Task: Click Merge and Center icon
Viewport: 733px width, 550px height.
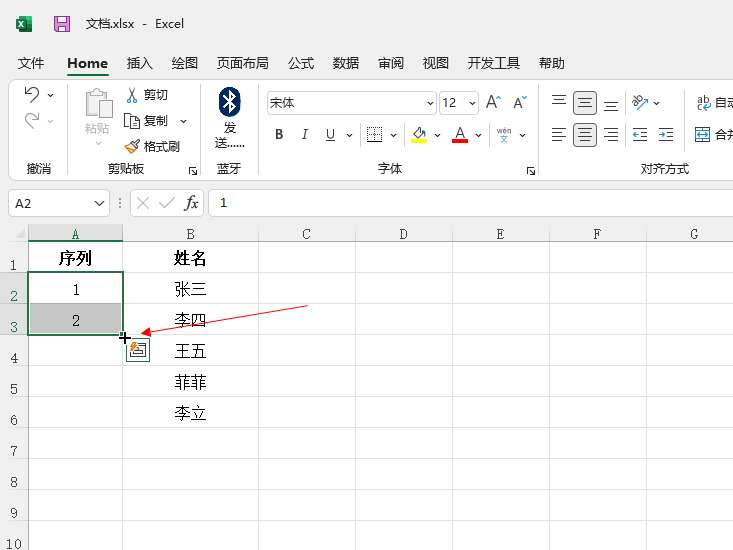Action: click(702, 135)
